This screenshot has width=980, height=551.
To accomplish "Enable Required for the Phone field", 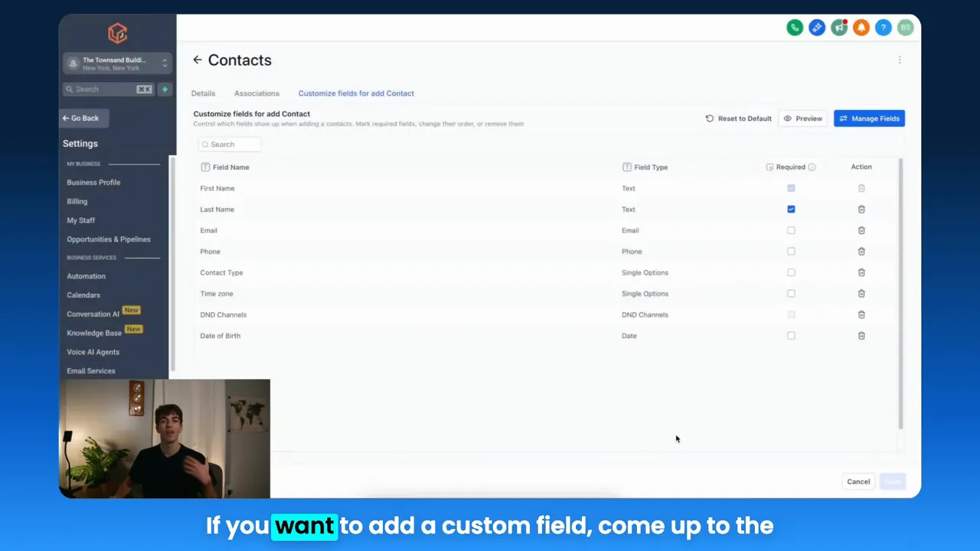I will (x=791, y=251).
